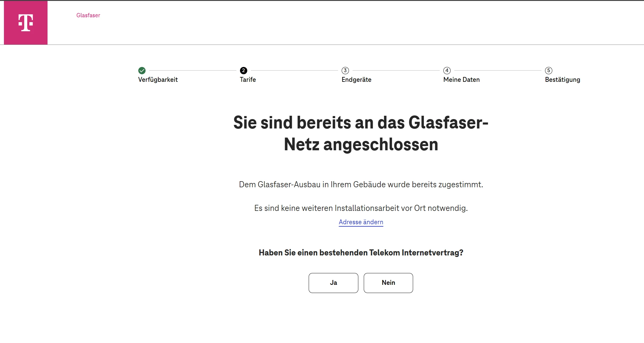Click the bestehenden Telekom Internetvertrag question text
644x343 pixels.
[361, 253]
